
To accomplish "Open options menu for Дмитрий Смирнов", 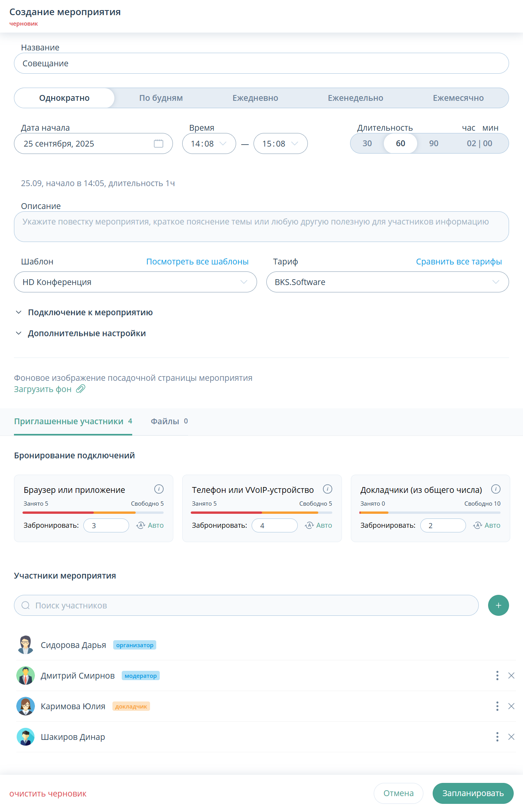I will (497, 676).
